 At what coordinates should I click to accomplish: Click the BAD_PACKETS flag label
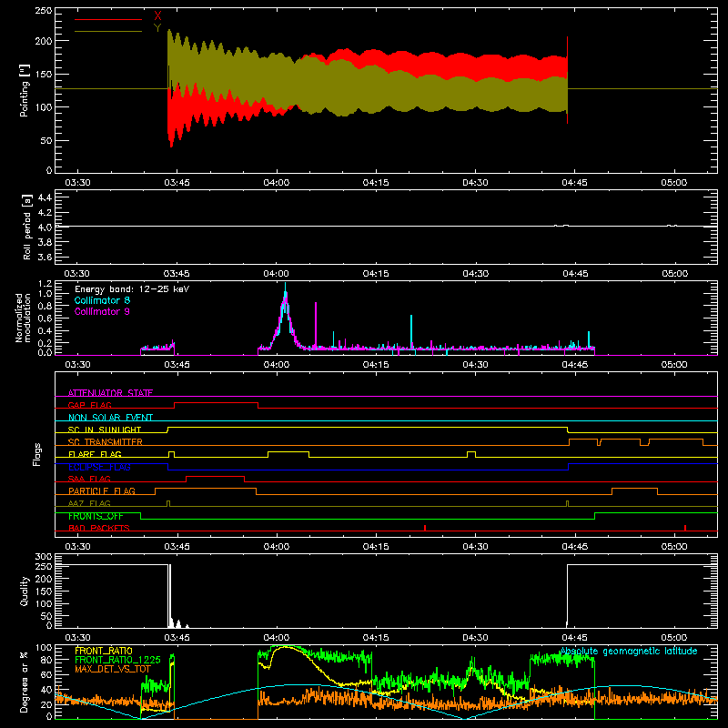tap(99, 528)
